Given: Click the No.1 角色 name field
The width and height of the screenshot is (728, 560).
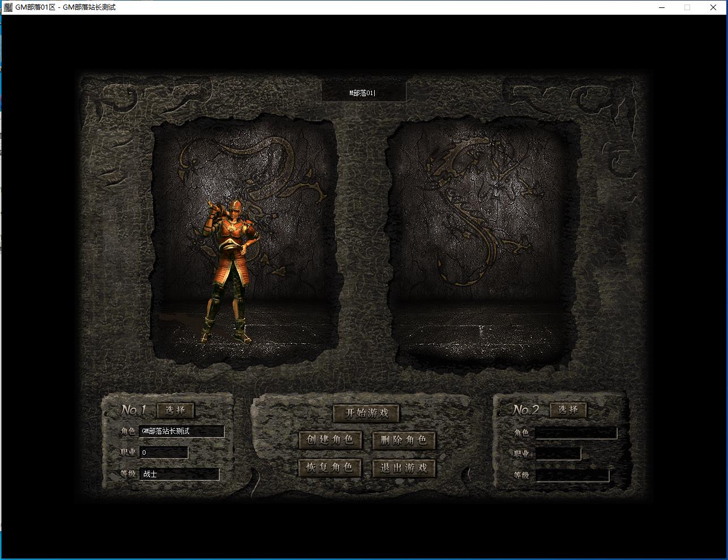Looking at the screenshot, I should [182, 431].
